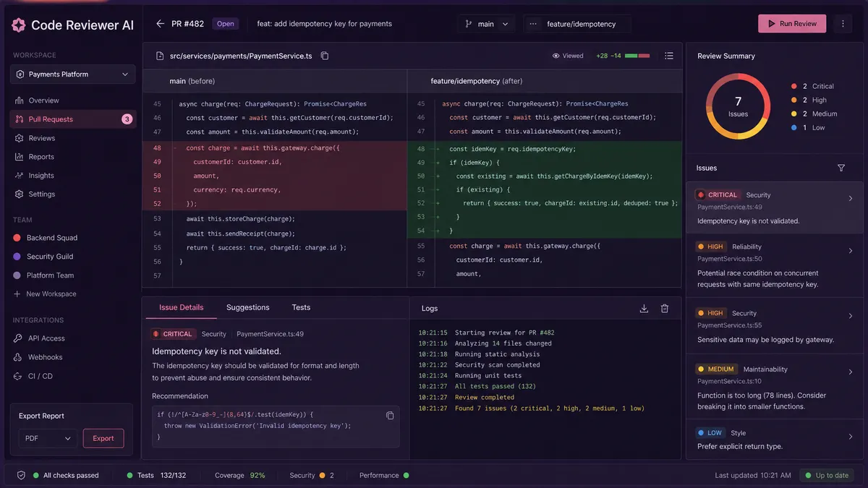
Task: Select the Platform Team
Action: (x=43, y=275)
